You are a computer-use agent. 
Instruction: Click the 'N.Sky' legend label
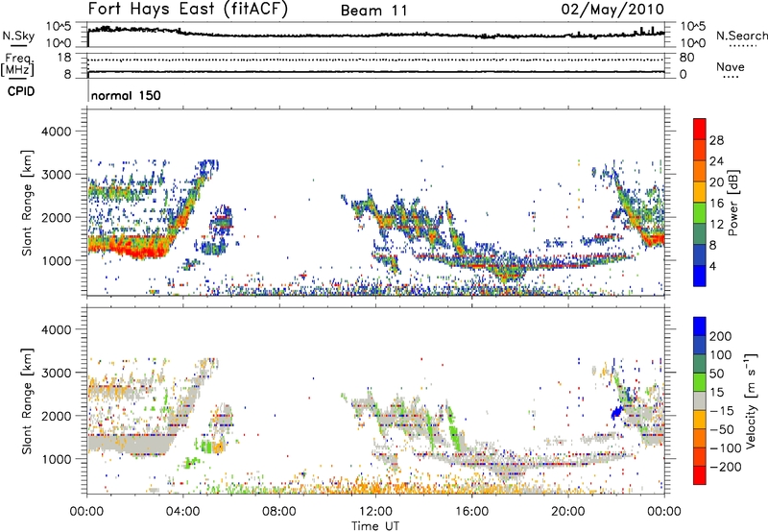(18, 36)
